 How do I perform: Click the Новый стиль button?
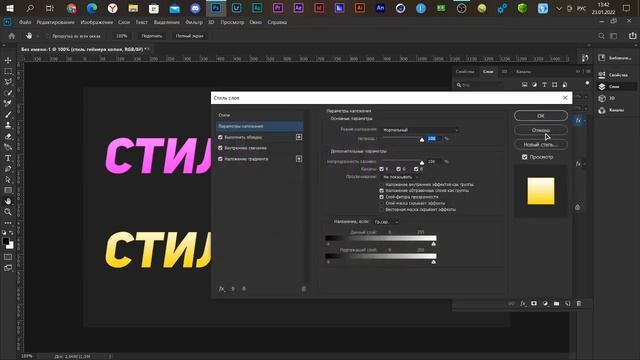click(541, 144)
